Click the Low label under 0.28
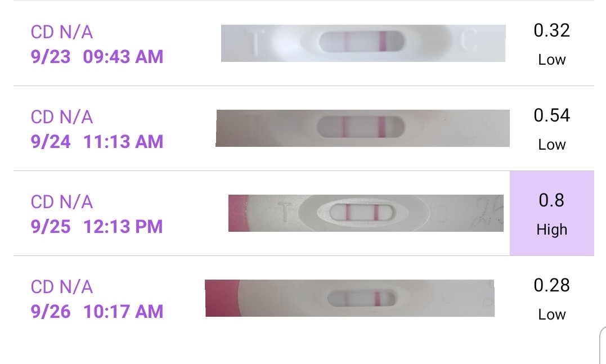 tap(551, 314)
